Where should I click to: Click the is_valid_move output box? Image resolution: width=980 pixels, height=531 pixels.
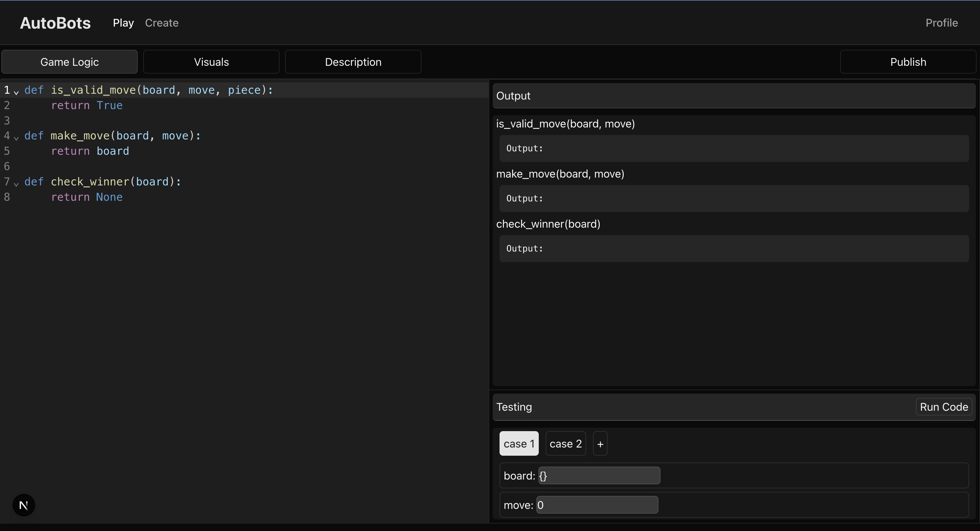[x=733, y=148]
